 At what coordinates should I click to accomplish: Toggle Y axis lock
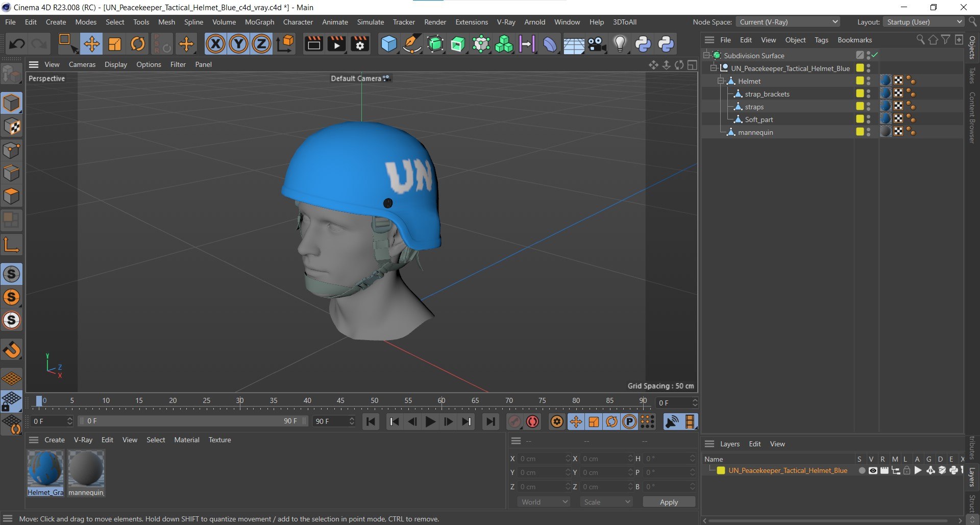[238, 44]
